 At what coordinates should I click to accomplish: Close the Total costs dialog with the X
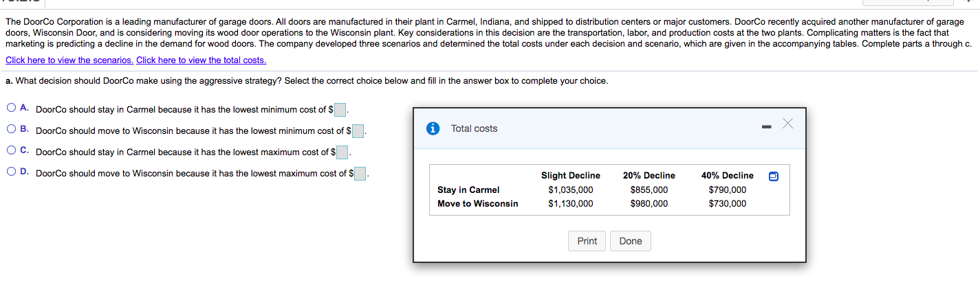click(788, 124)
